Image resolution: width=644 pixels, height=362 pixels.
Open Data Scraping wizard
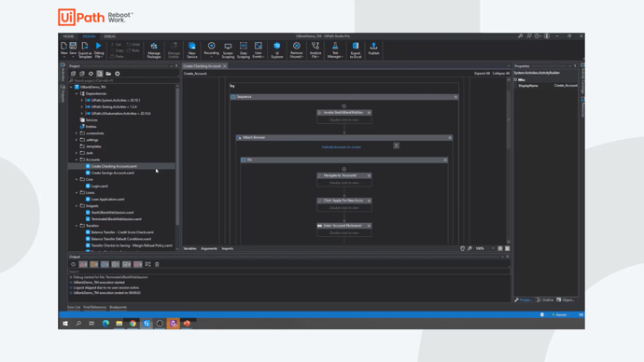click(x=244, y=50)
